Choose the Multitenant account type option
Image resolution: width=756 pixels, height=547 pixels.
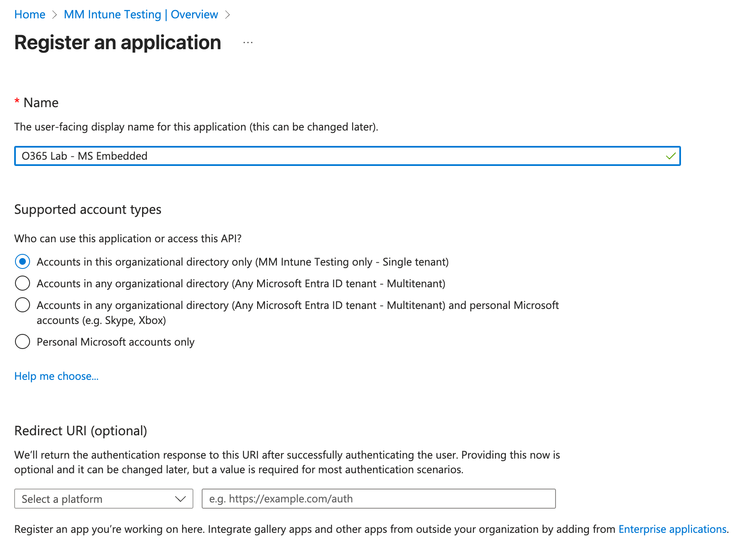pyautogui.click(x=23, y=283)
